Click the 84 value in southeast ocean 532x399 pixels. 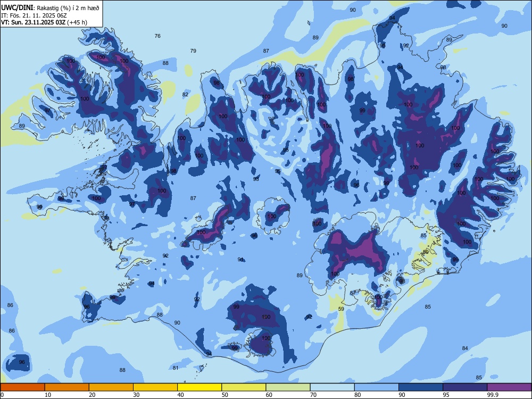(x=465, y=348)
